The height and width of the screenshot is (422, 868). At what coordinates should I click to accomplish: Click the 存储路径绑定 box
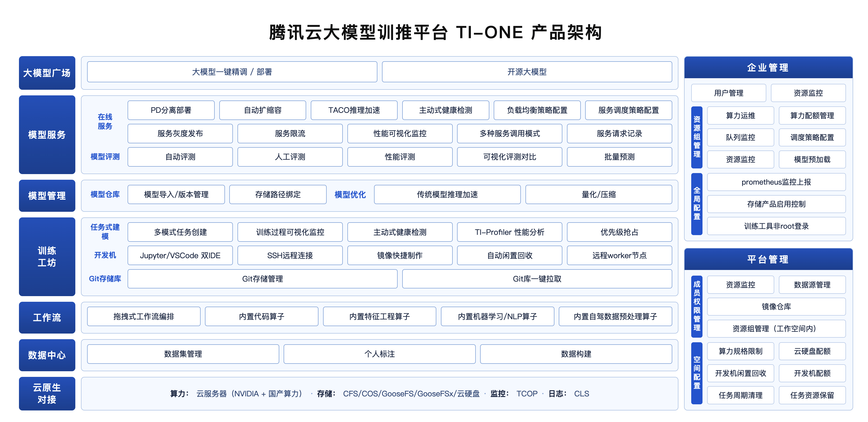click(278, 195)
